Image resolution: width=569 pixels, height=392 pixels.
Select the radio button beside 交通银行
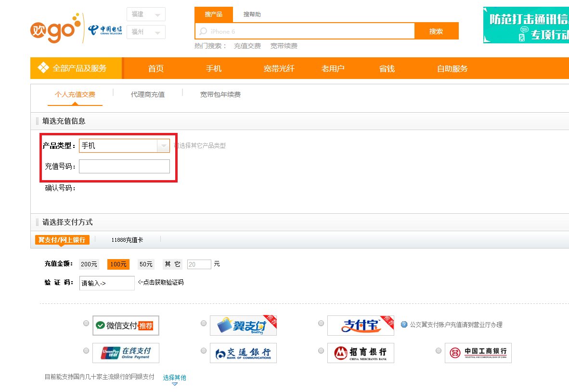point(203,351)
